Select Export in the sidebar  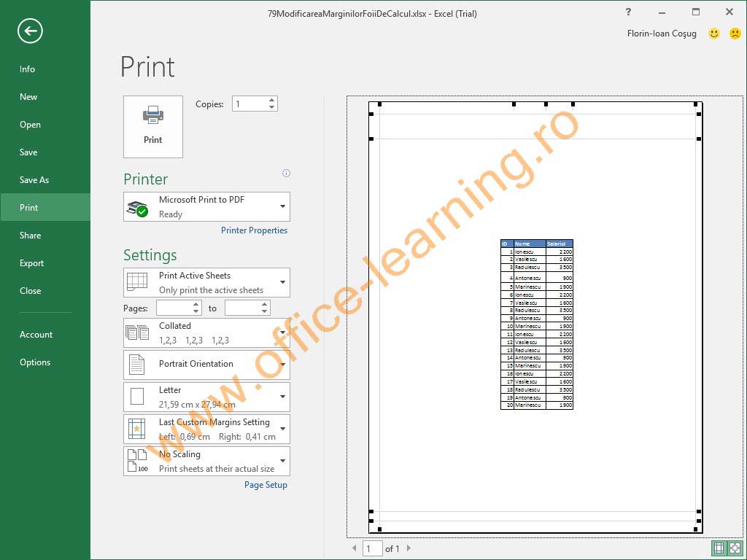coord(45,262)
